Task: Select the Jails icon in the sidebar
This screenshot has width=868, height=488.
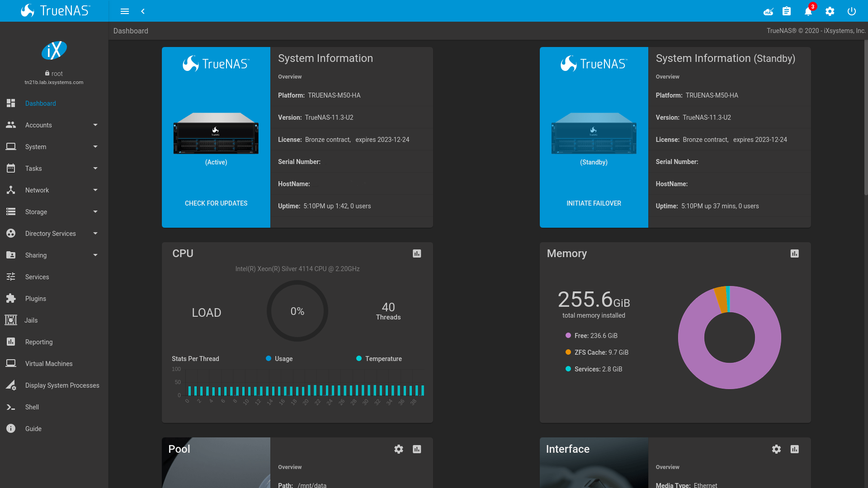Action: [x=11, y=320]
